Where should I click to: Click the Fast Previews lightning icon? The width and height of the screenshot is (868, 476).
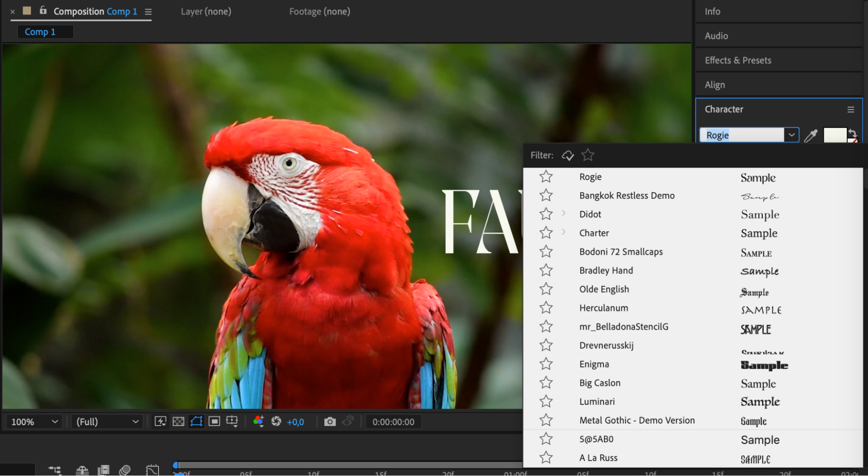160,421
